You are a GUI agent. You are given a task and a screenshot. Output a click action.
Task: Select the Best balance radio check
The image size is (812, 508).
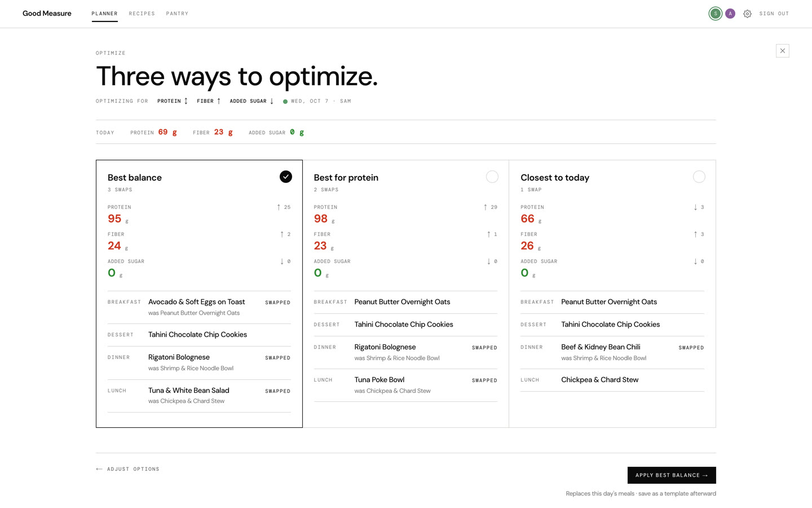pyautogui.click(x=286, y=177)
